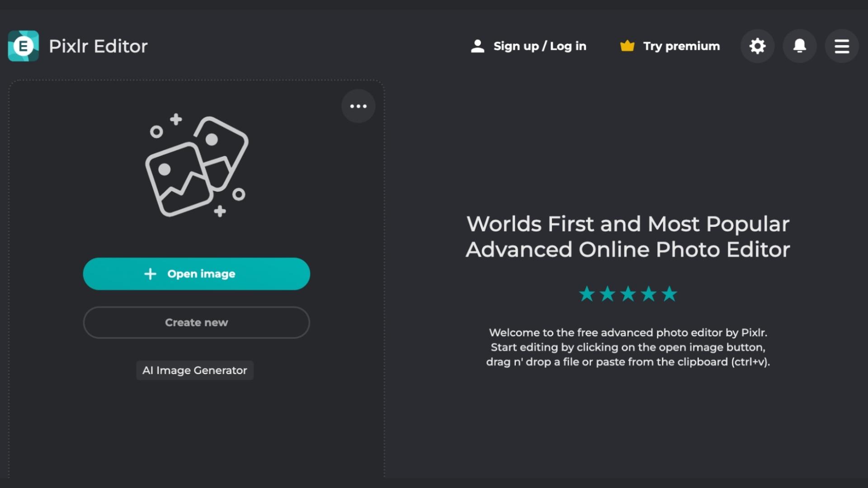Click the Create new button
The image size is (868, 488).
pos(196,323)
